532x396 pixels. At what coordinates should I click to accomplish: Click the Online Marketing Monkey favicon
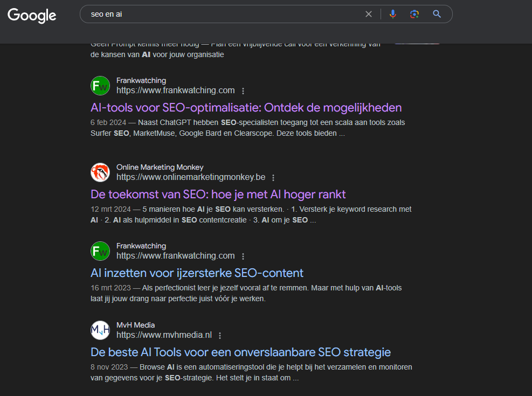(x=100, y=172)
